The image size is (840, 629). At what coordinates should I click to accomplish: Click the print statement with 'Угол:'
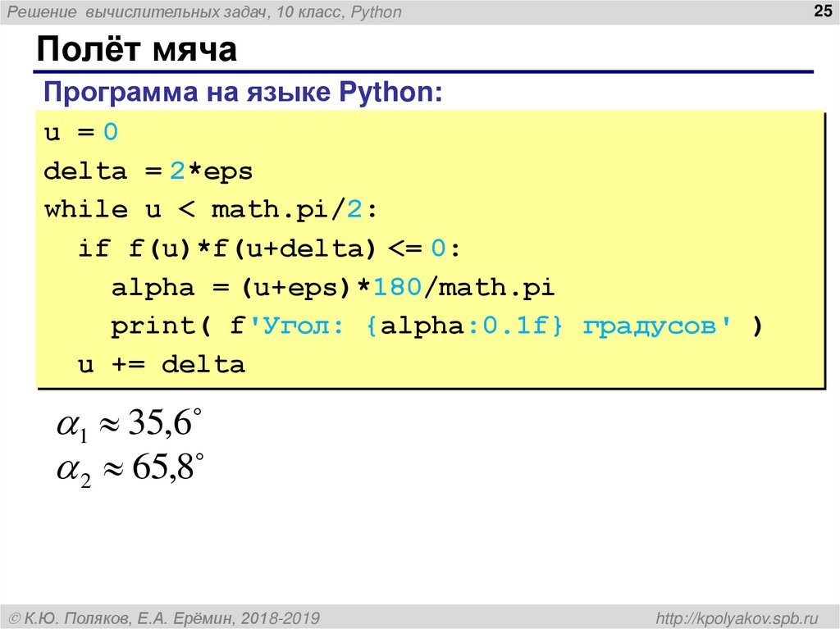coord(436,326)
